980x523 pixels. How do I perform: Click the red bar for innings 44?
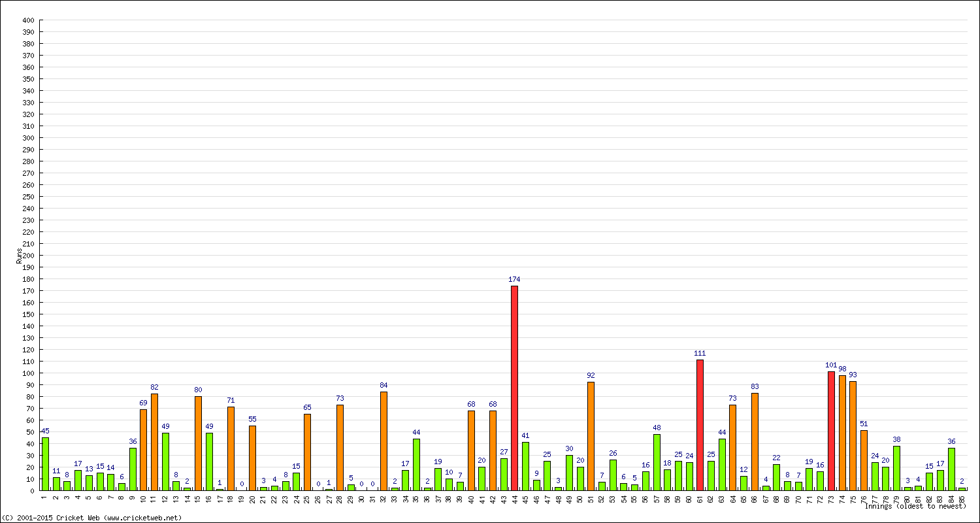(x=515, y=388)
